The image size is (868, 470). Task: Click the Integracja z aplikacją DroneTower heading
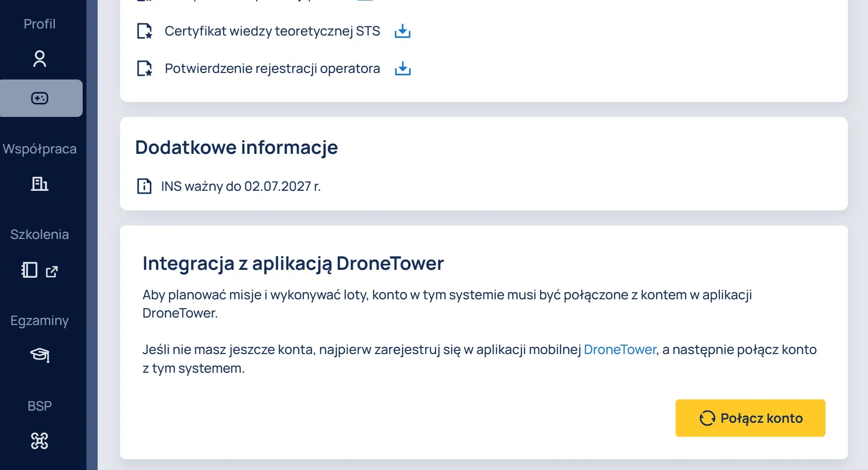293,263
